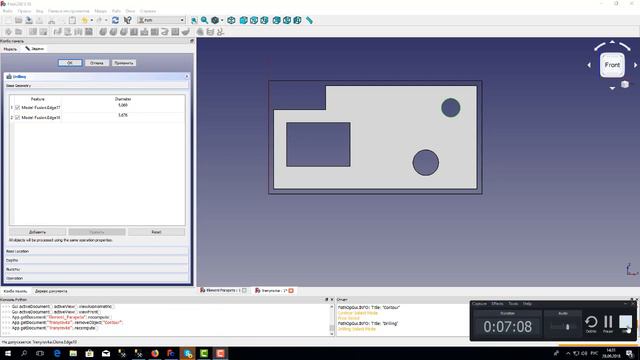This screenshot has width=640, height=360.
Task: Select the 5,000 diameter cell
Action: click(x=123, y=105)
